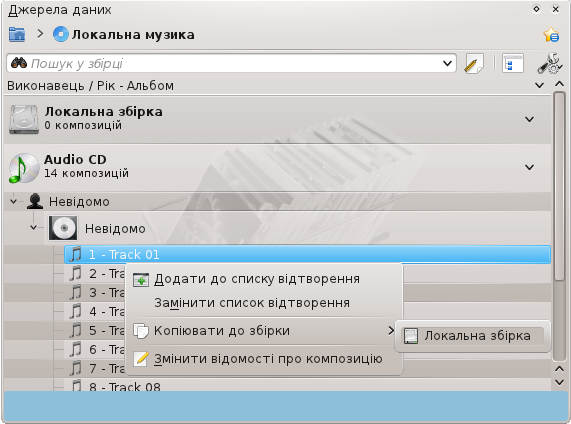Screen dimensions: 571x424
Task: Toggle merged collection view icon
Action: click(x=513, y=63)
